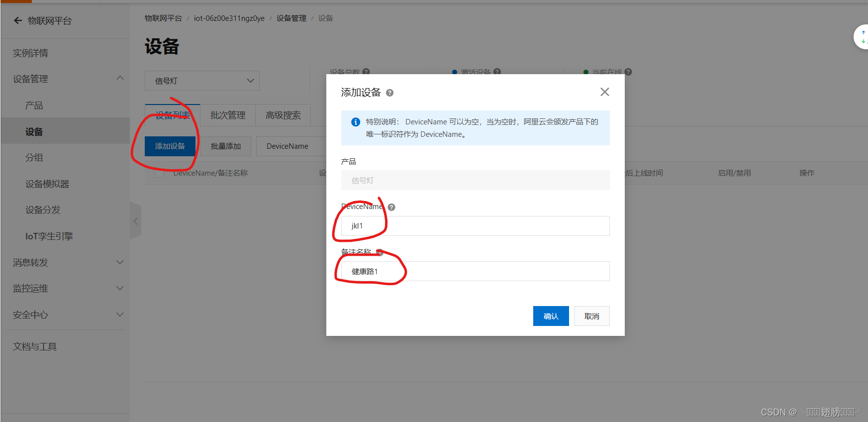This screenshot has width=868, height=422.
Task: Click the 物联网平台 breadcrumb link
Action: [x=163, y=18]
